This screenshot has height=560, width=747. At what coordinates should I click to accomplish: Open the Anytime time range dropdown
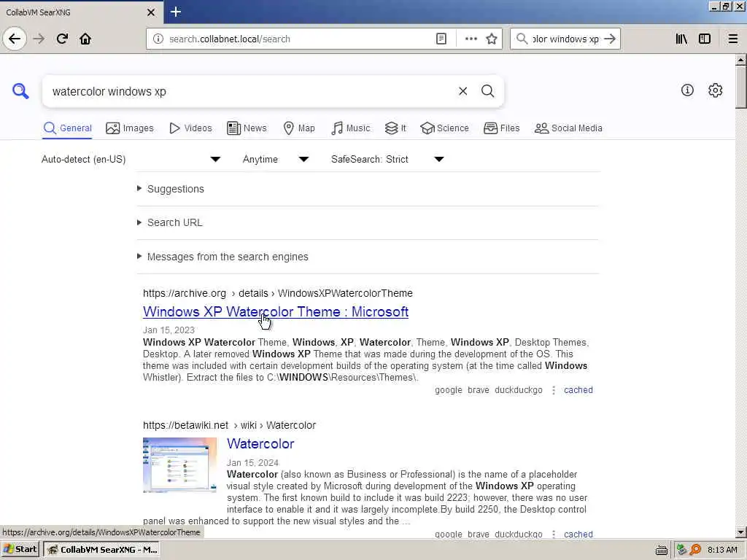click(275, 159)
